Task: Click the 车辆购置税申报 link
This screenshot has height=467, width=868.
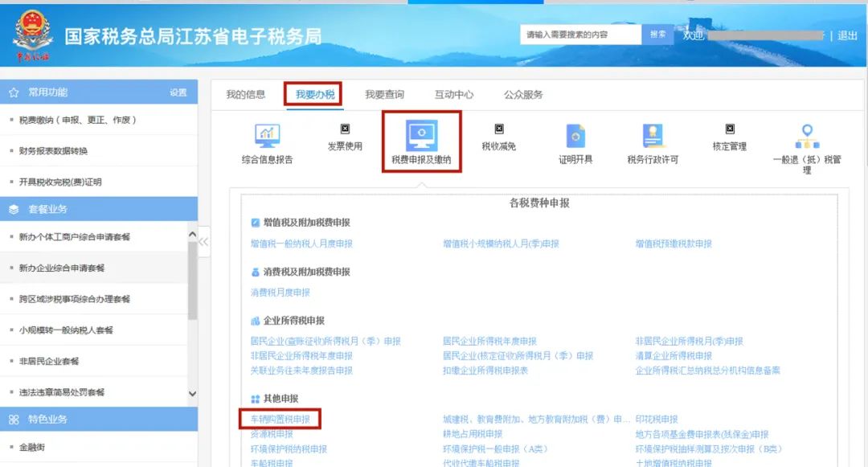Action: [280, 420]
